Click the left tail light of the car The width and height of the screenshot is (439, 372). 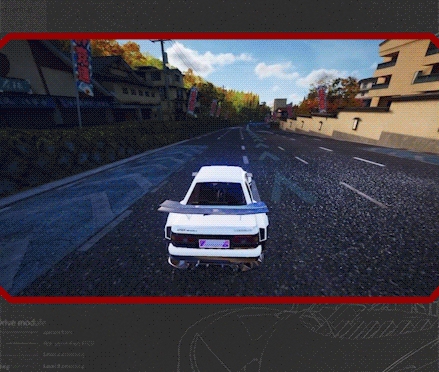coord(185,239)
